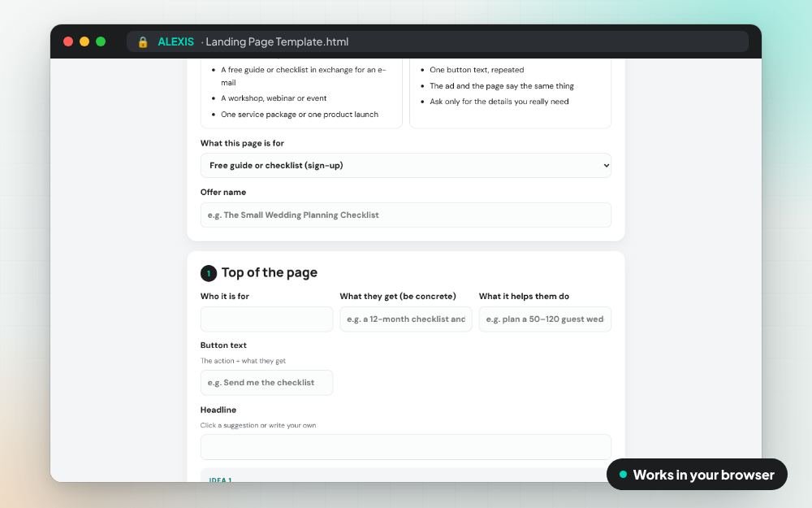812x508 pixels.
Task: Open the 'What this page is for' dropdown
Action: (405, 165)
